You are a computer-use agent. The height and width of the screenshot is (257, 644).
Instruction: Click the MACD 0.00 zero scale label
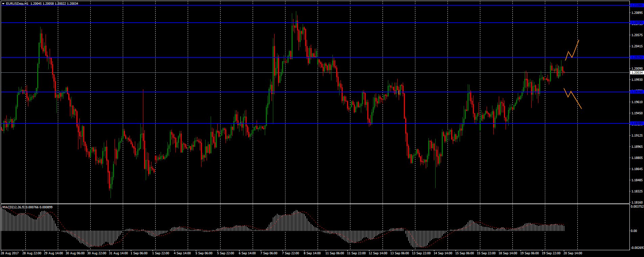coord(634,231)
